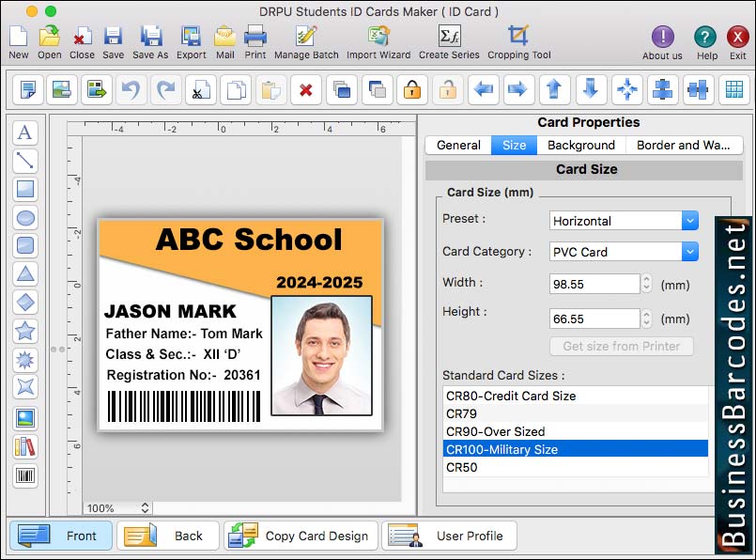Move object down with down arrow
This screenshot has height=560, width=756.
(x=591, y=89)
